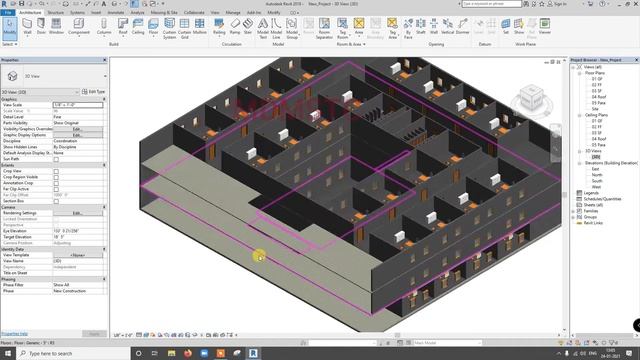The height and width of the screenshot is (360, 640).
Task: Open the work plane Viewer
Action: [544, 27]
